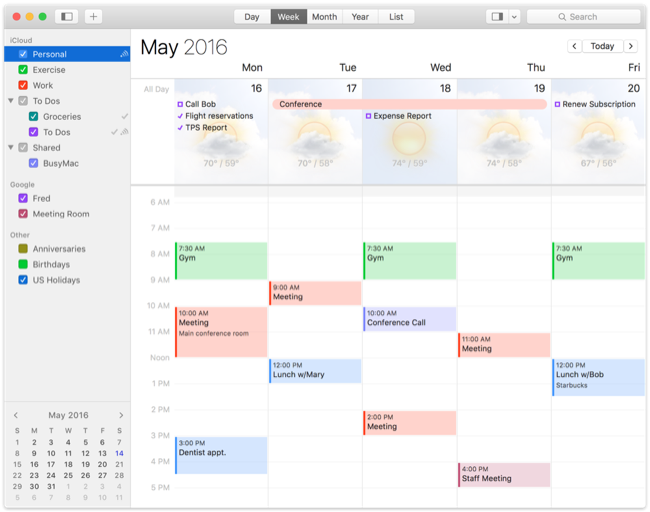
Task: Click the plus button to add event
Action: (93, 17)
